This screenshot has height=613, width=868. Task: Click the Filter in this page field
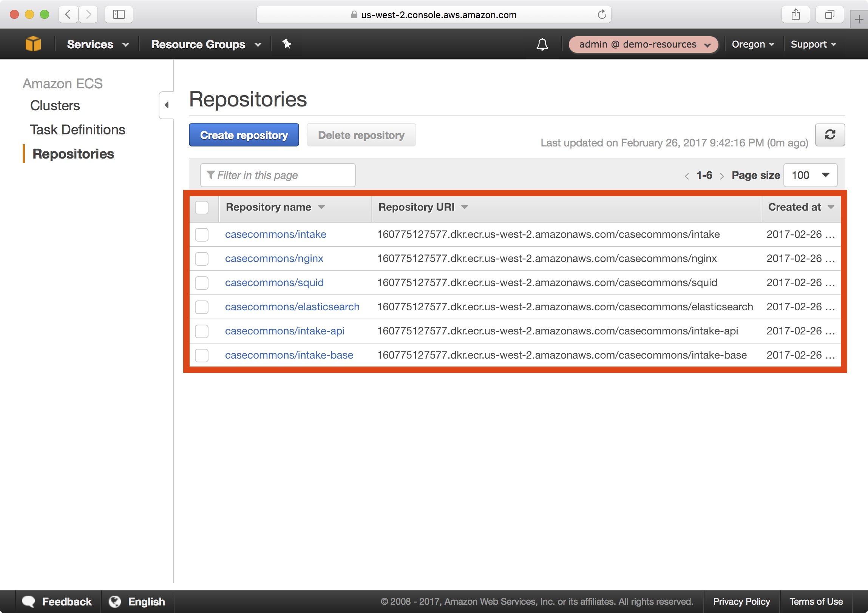(278, 175)
